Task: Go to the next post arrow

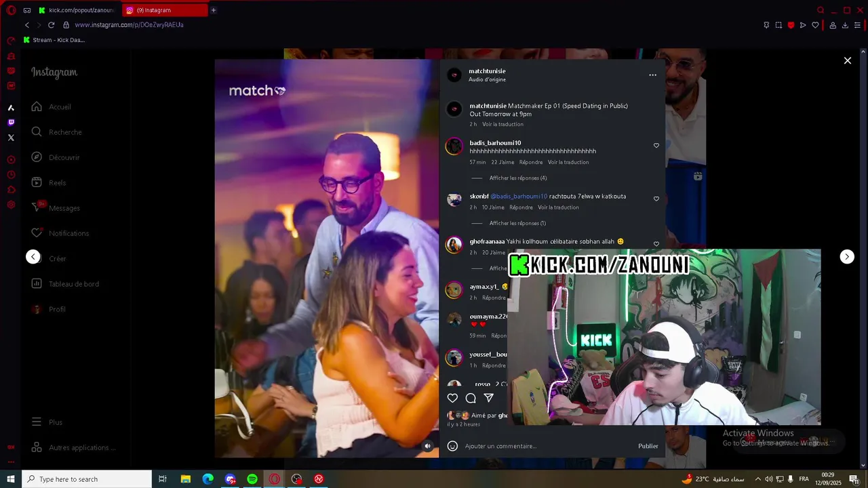Action: coord(847,256)
